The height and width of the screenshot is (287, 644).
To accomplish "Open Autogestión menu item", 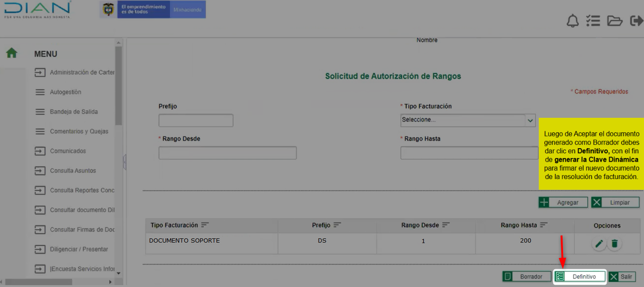I will pos(65,92).
